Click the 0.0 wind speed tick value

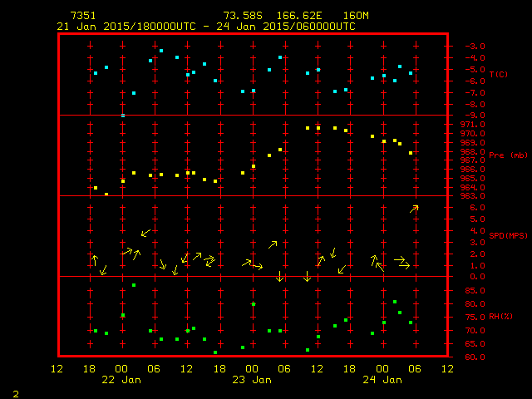coord(477,277)
